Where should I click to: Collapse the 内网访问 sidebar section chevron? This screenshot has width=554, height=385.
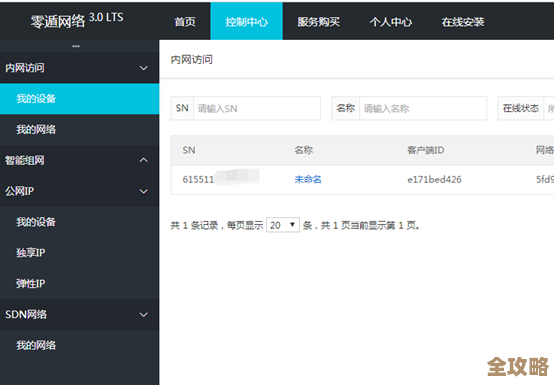pos(143,68)
